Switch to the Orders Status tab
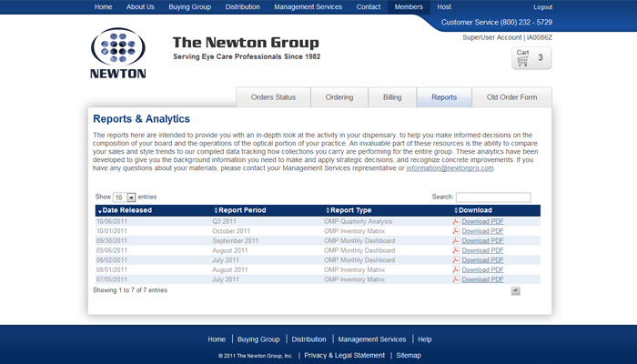 coord(273,97)
